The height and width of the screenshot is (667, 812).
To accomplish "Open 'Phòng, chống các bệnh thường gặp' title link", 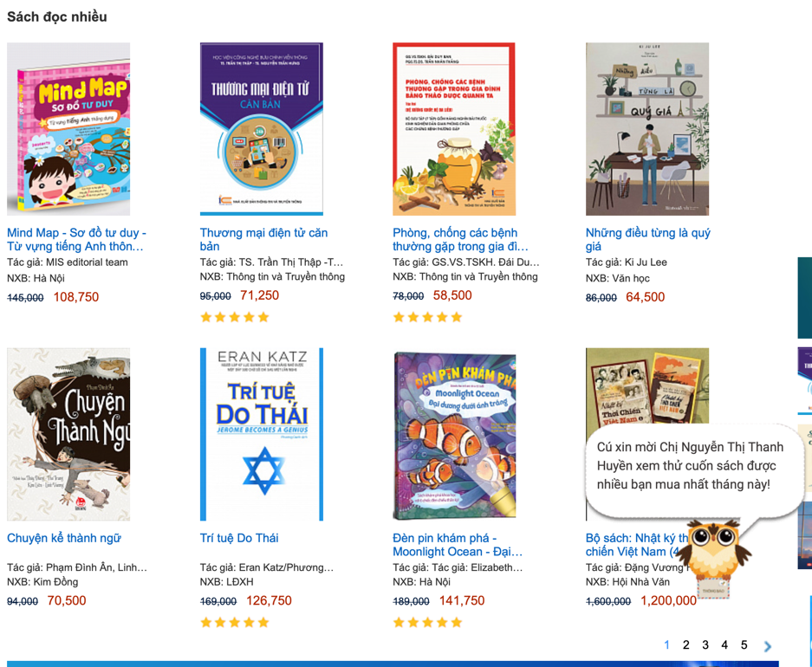I will coord(460,240).
